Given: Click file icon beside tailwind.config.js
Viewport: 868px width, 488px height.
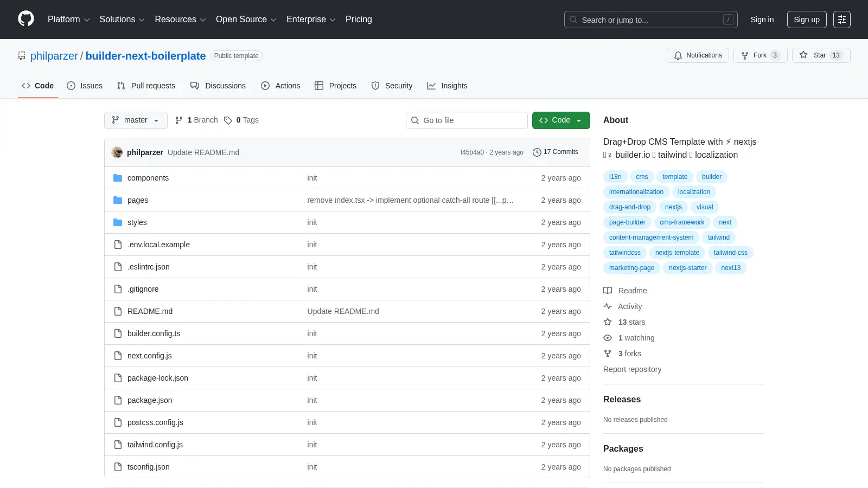Looking at the screenshot, I should coord(118,445).
